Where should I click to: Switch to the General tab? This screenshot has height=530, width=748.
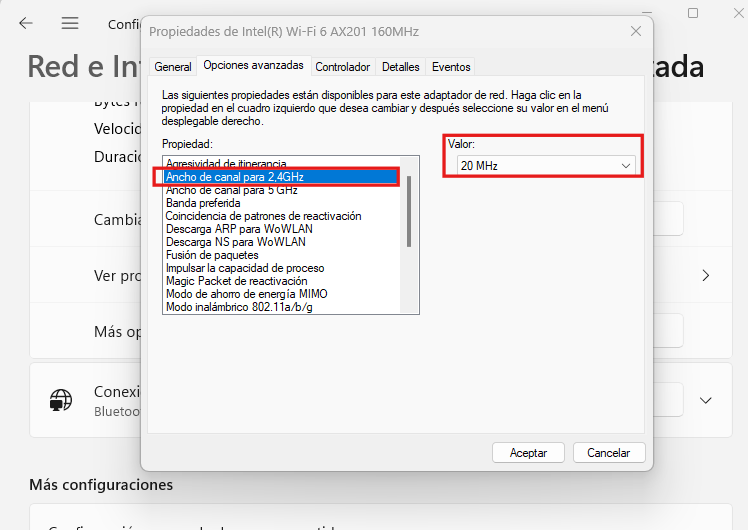point(173,67)
